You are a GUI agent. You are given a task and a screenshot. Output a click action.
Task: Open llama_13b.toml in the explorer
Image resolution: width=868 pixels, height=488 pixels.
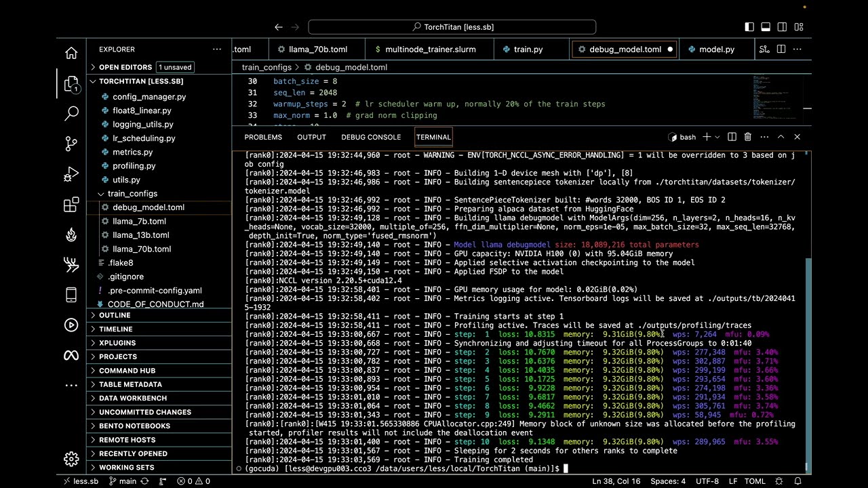[x=141, y=235]
